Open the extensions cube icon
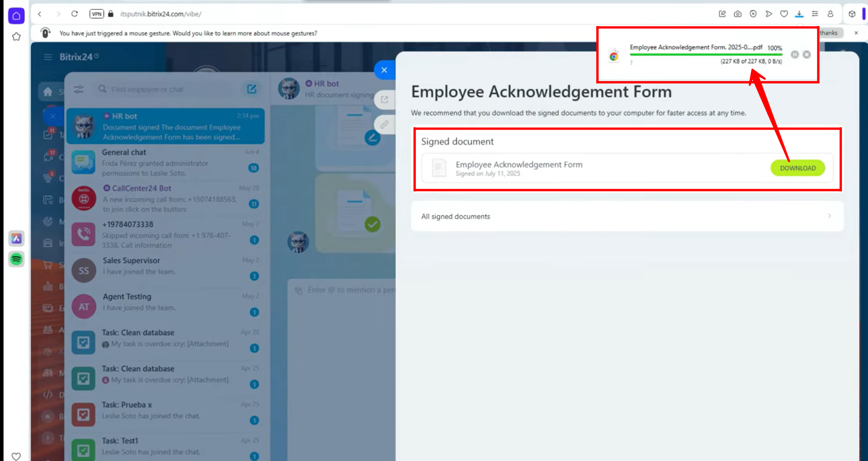 (x=852, y=14)
